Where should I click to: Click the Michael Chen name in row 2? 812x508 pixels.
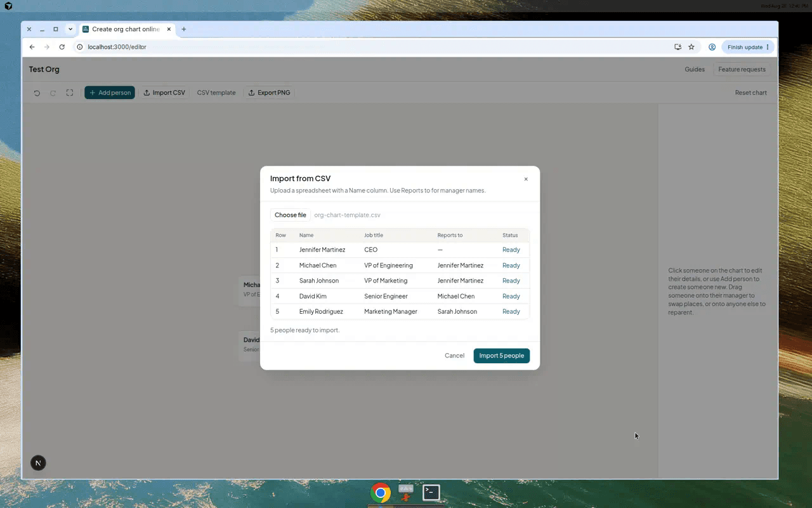coord(318,265)
